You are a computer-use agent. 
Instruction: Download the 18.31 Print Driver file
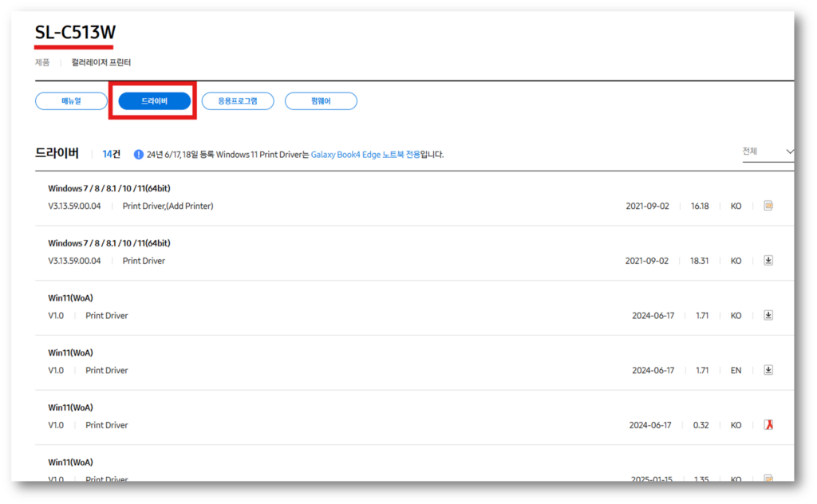[768, 260]
